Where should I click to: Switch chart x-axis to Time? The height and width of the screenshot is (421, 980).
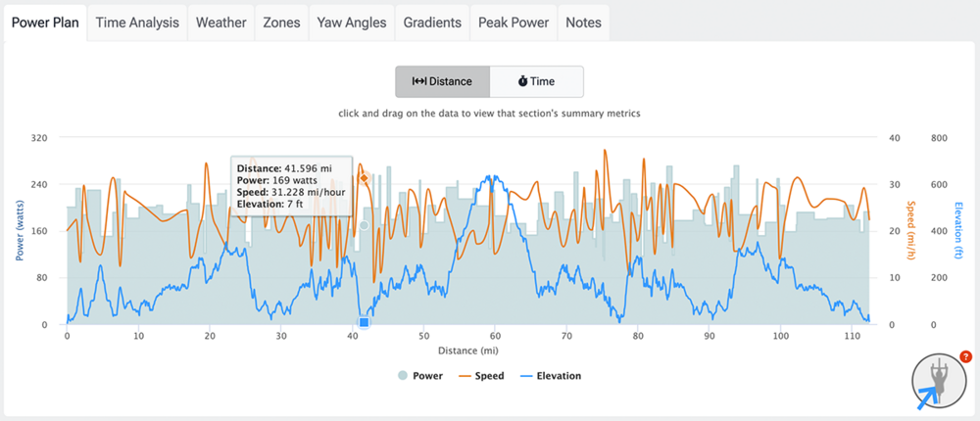tap(536, 82)
